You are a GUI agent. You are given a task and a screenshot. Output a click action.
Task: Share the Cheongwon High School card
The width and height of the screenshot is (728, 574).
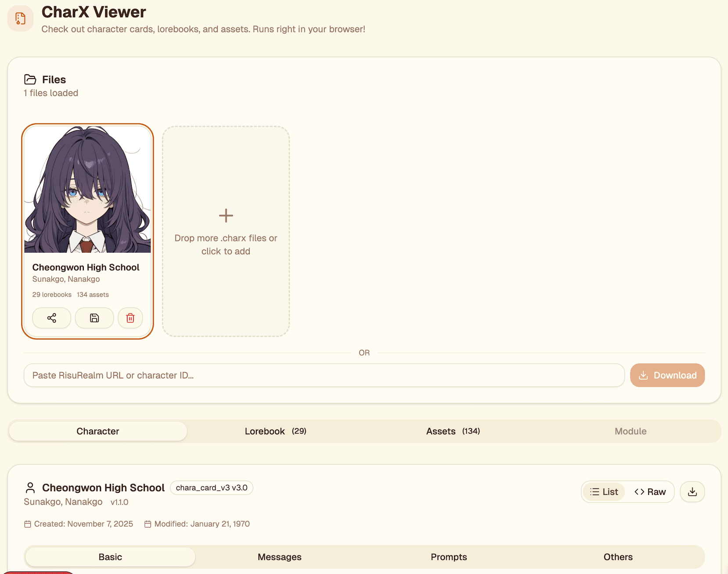[x=51, y=318]
